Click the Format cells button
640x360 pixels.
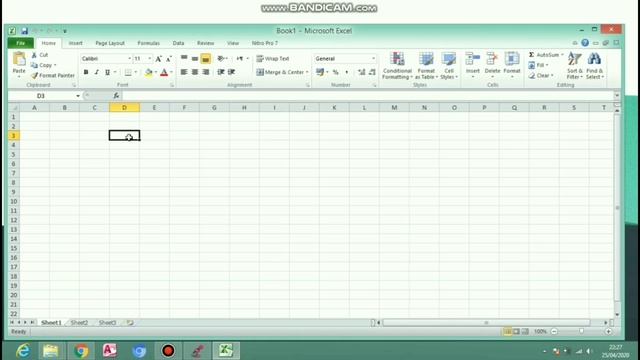coord(512,65)
